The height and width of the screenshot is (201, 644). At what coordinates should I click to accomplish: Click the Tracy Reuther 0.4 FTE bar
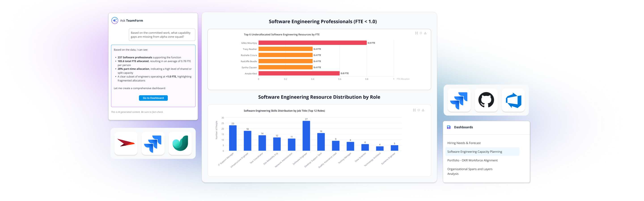coord(286,49)
